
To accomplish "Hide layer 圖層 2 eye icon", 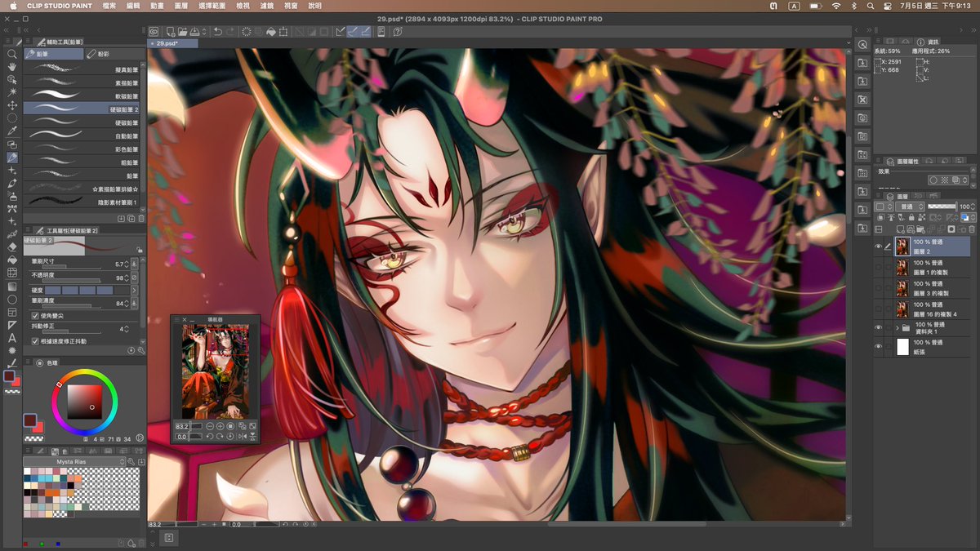I will coord(879,247).
